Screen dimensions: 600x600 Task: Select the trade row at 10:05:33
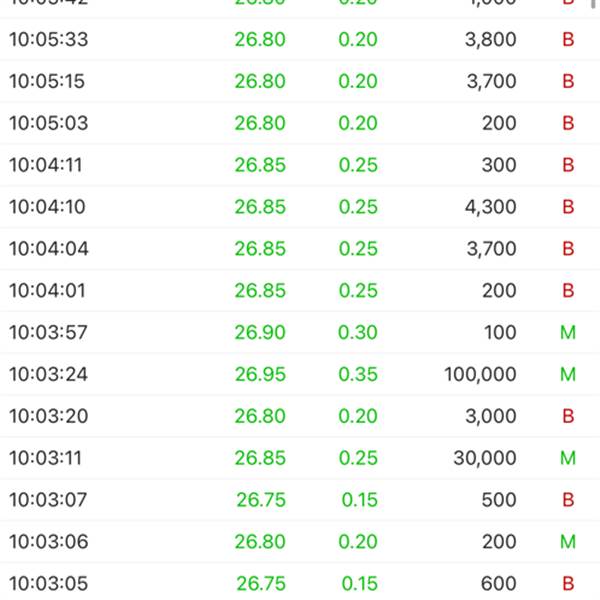300,39
